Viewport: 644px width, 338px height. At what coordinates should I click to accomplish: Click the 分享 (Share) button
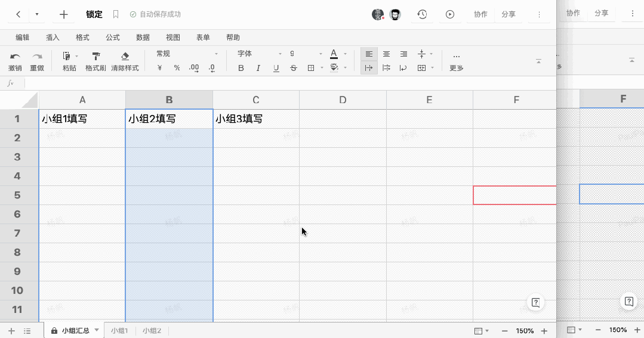pos(509,14)
